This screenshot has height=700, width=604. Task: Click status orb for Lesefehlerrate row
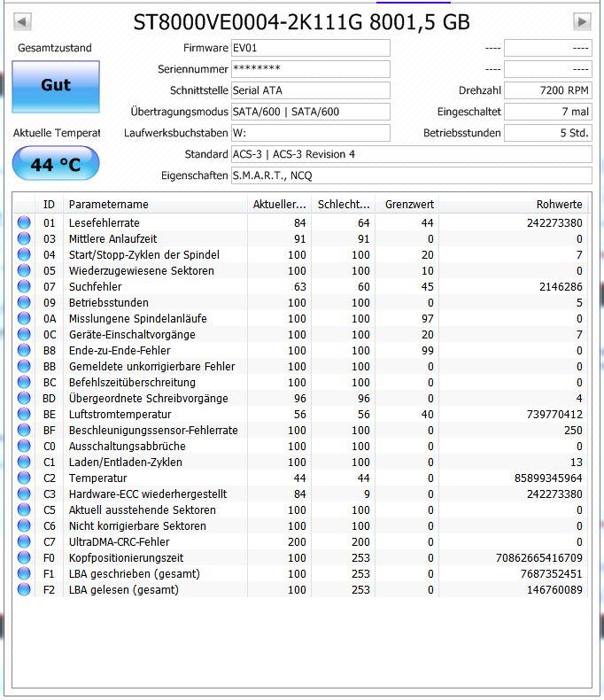pos(24,222)
